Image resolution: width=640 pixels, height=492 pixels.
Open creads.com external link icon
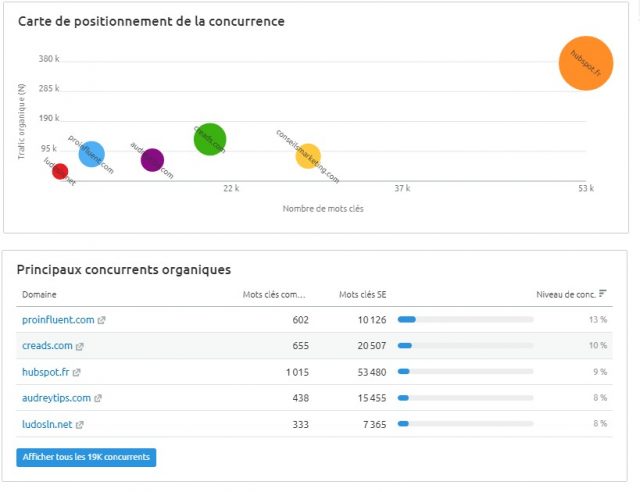pyautogui.click(x=80, y=346)
